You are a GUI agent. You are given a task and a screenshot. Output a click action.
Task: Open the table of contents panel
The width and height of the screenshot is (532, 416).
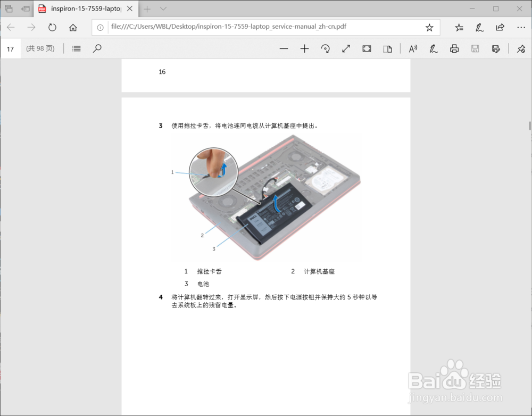pyautogui.click(x=76, y=48)
